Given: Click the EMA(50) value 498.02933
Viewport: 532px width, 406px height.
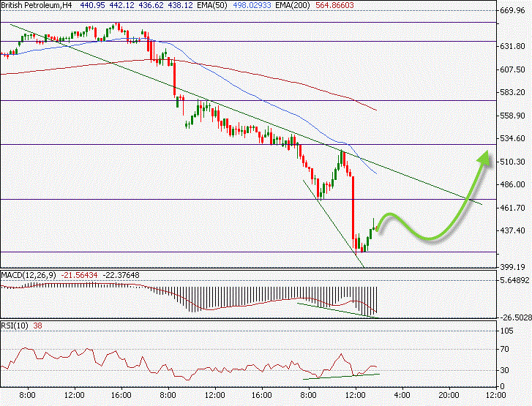Looking at the screenshot, I should tap(252, 5).
